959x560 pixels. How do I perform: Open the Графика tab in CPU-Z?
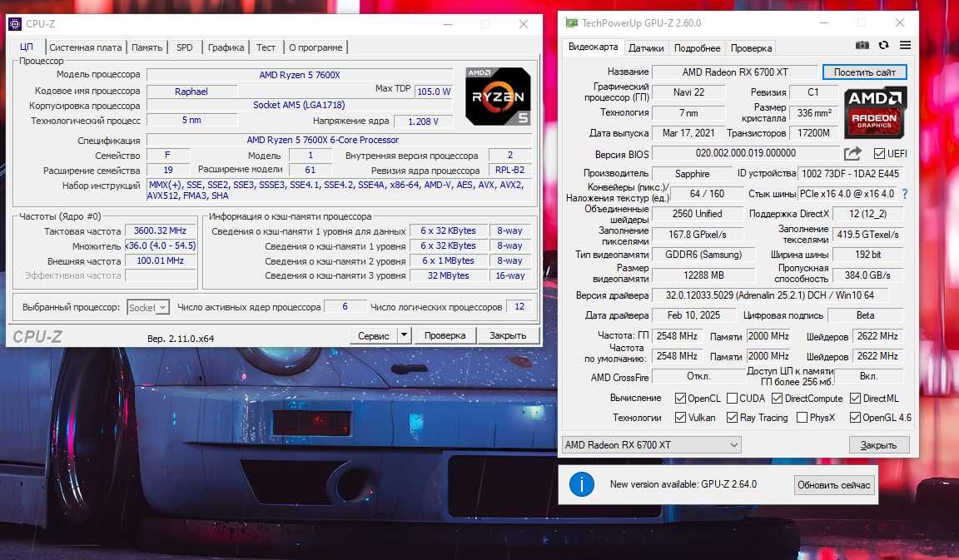226,47
